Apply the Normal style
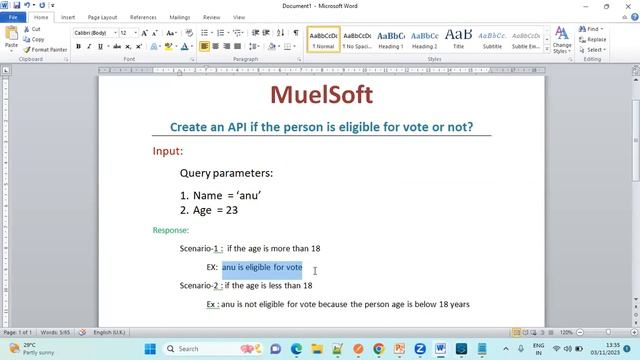The width and height of the screenshot is (640, 360). click(323, 40)
